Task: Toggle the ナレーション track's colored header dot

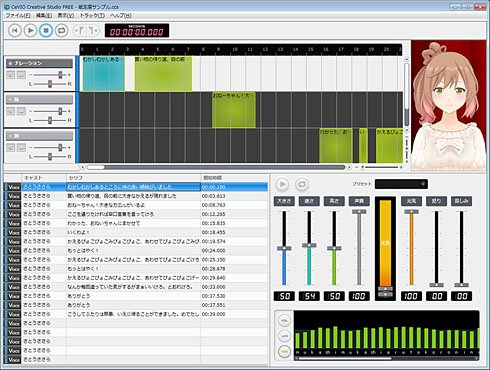Action: [10, 63]
